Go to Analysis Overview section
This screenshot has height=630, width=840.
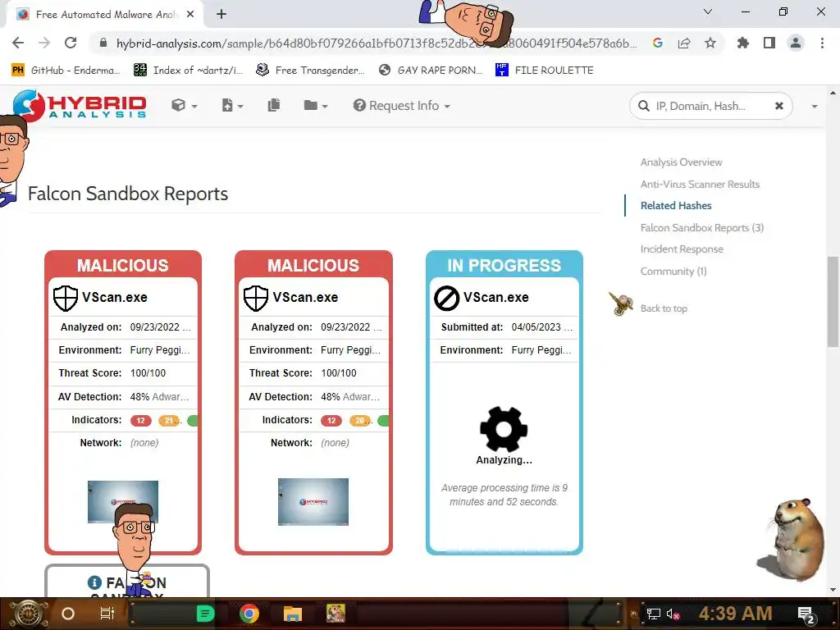click(x=681, y=162)
